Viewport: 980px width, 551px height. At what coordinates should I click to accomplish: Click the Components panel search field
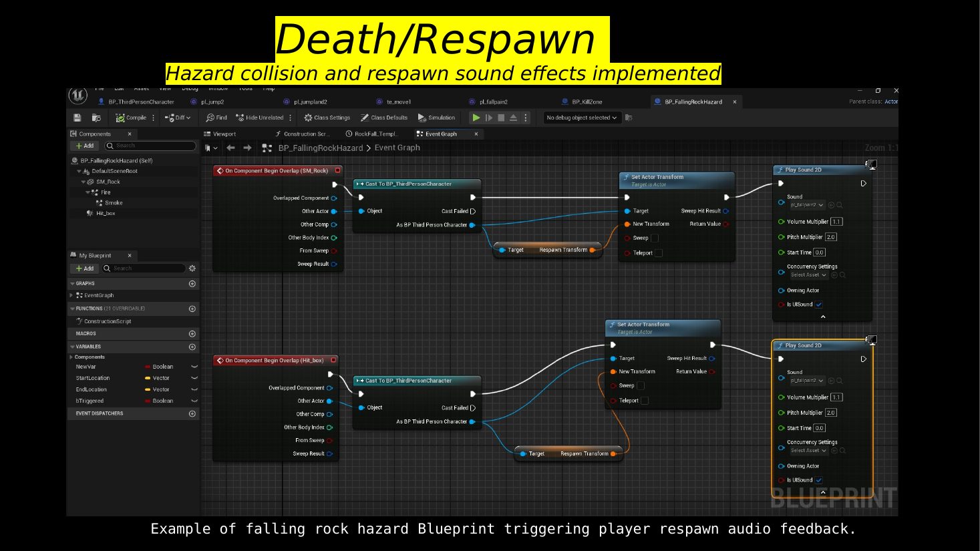click(x=150, y=146)
